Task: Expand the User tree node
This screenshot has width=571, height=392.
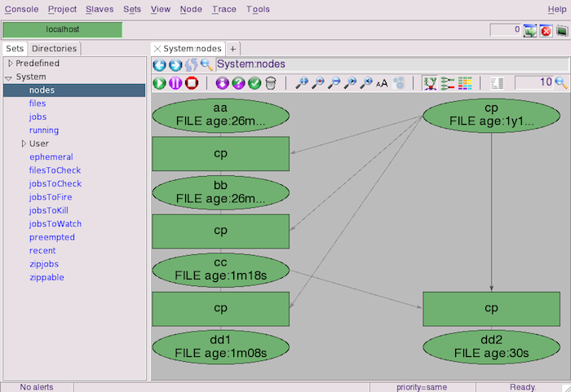Action: (x=22, y=143)
